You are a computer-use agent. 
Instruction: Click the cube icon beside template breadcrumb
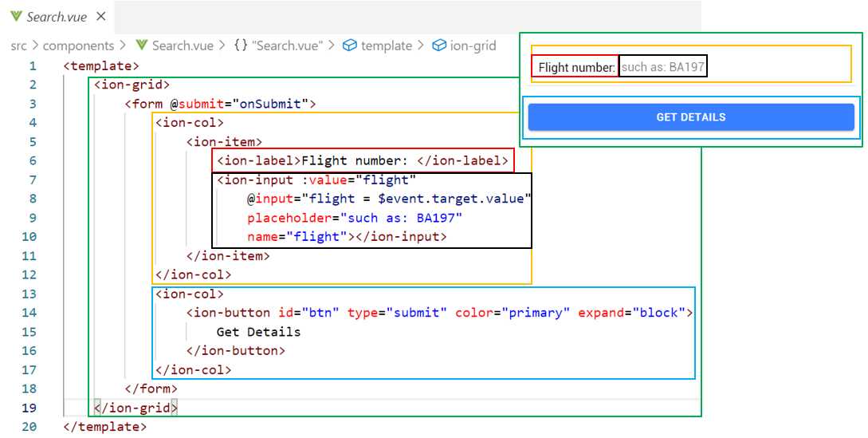click(x=349, y=45)
